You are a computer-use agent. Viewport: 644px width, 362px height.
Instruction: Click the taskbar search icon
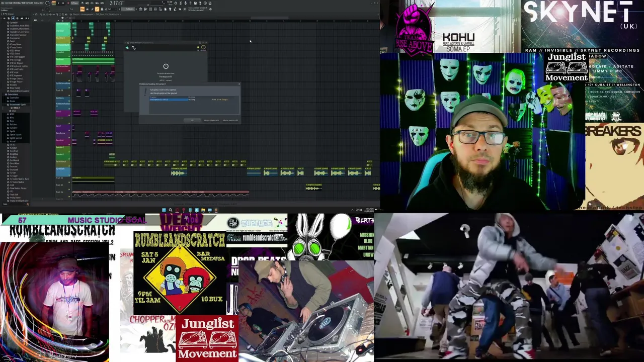pos(171,210)
